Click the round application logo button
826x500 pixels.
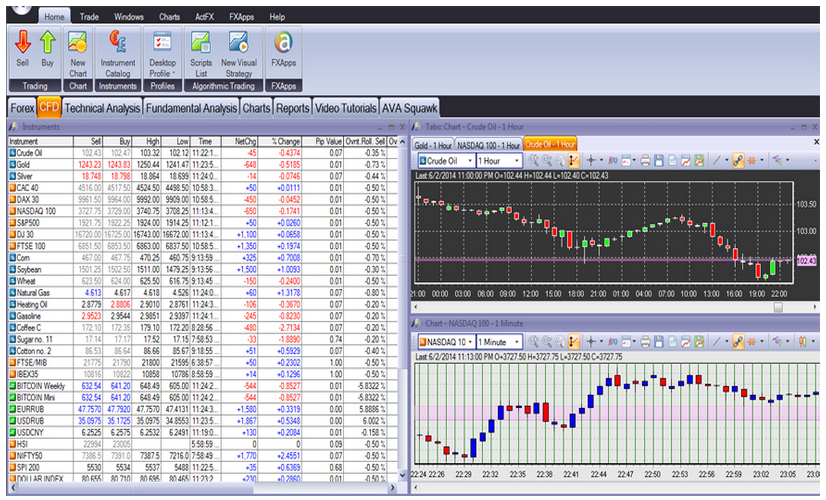(x=21, y=9)
